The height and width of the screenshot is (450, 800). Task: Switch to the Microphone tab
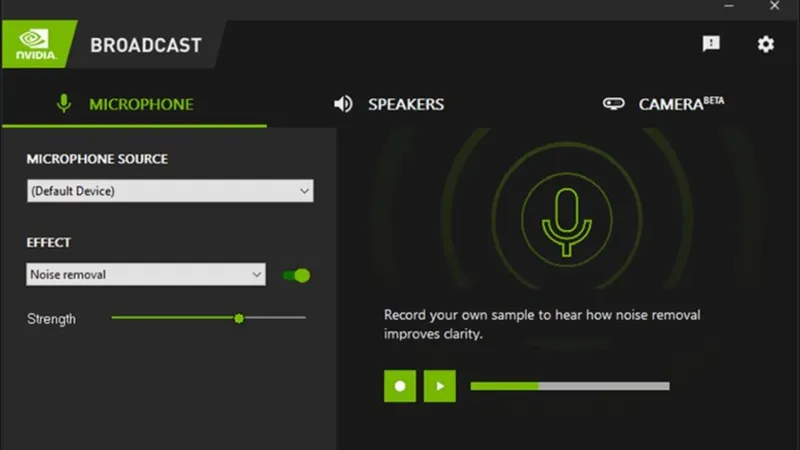[x=134, y=104]
